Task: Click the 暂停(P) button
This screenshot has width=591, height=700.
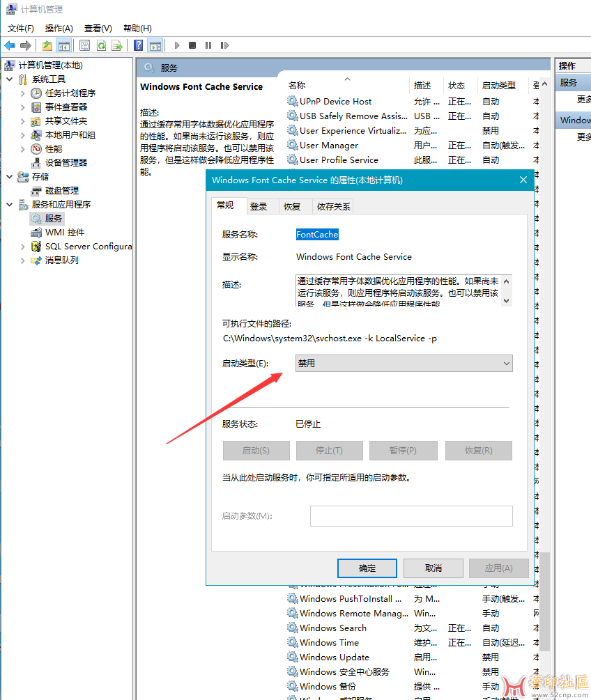Action: point(403,451)
